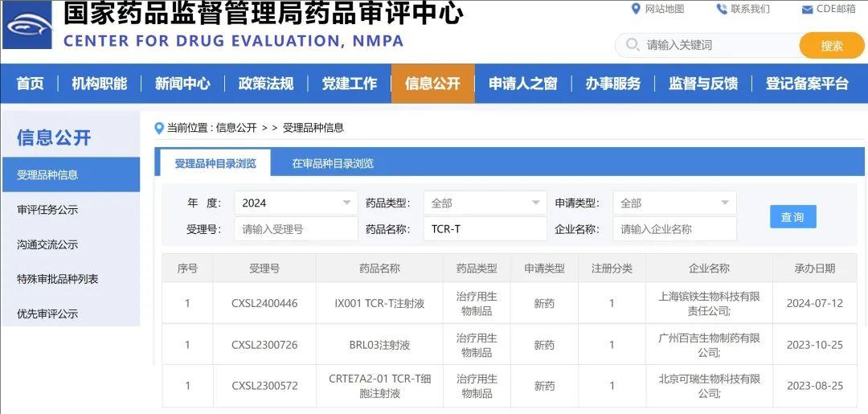Click the CDE mailbox envelope icon

click(807, 10)
